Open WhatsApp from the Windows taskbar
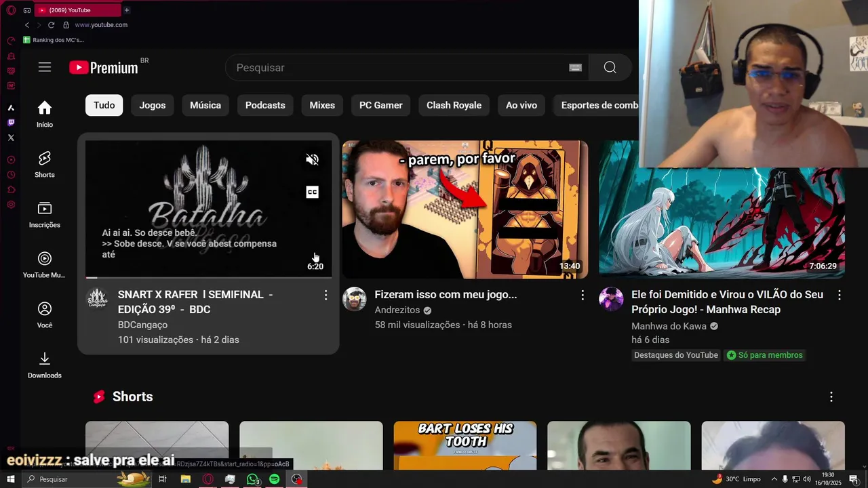The image size is (868, 488). 253,479
